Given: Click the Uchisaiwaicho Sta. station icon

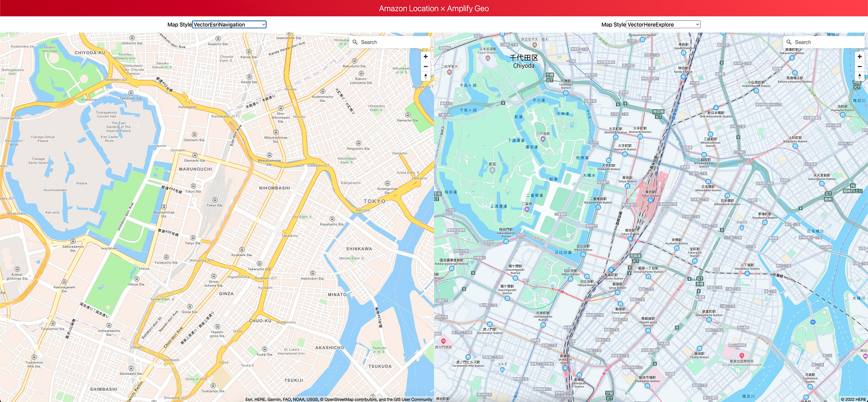Looking at the screenshot, I should pos(108,325).
